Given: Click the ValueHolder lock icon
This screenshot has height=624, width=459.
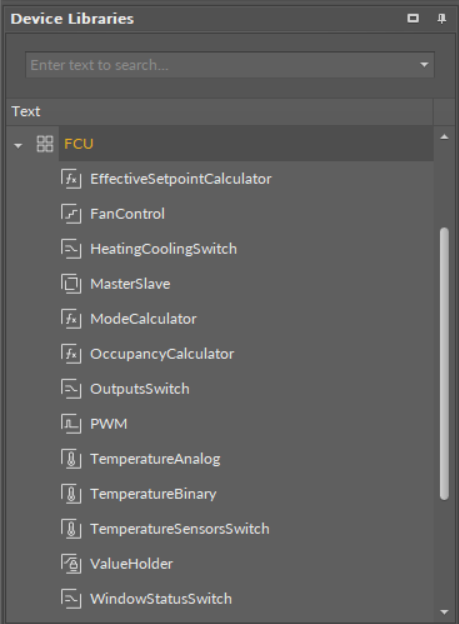Looking at the screenshot, I should (x=71, y=564).
